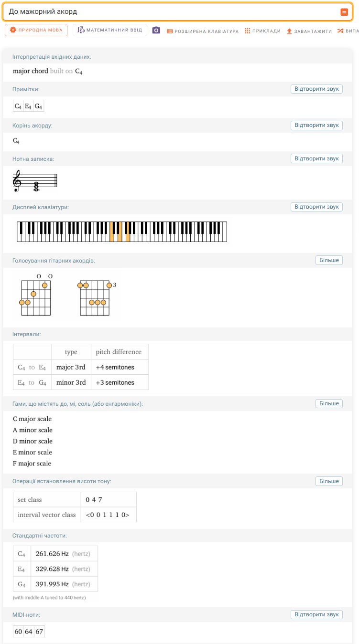Expand more pitch set operations
The height and width of the screenshot is (644, 359).
pos(329,481)
